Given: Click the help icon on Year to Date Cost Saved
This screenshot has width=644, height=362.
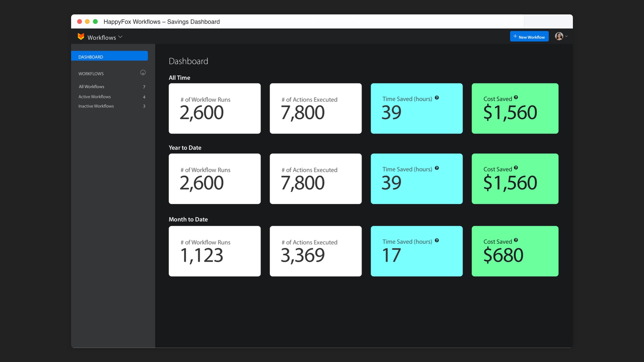Looking at the screenshot, I should (x=516, y=168).
